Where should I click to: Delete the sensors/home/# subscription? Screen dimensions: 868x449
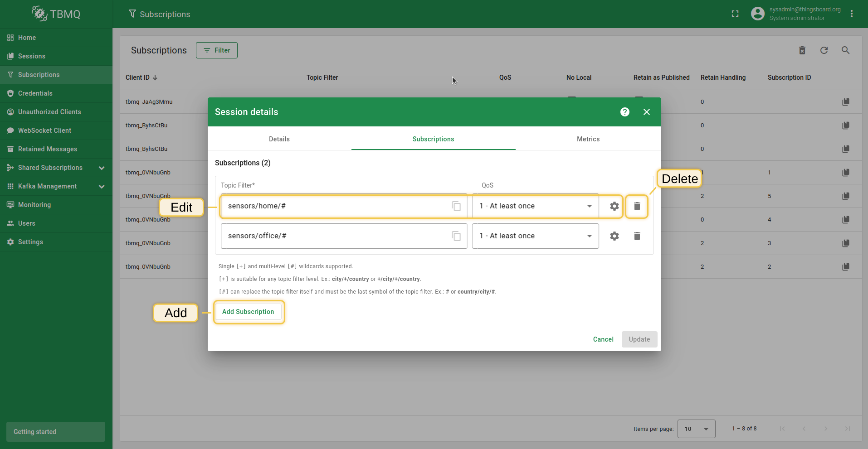click(x=637, y=206)
